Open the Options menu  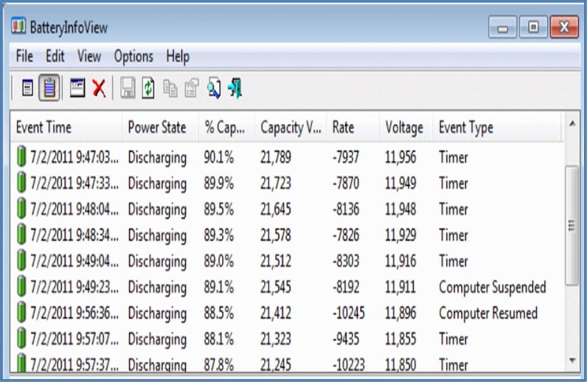click(x=134, y=57)
